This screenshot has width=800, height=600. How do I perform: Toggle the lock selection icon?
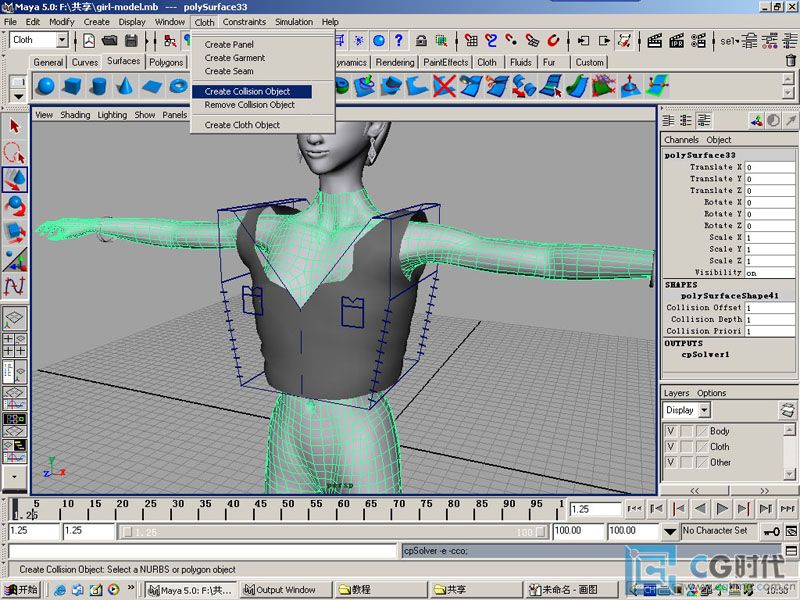(x=421, y=40)
